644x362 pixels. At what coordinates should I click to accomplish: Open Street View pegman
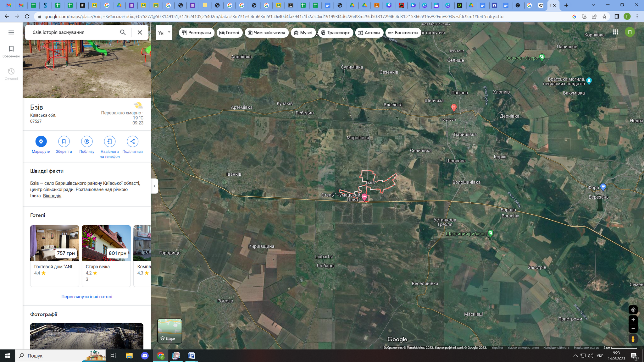633,339
